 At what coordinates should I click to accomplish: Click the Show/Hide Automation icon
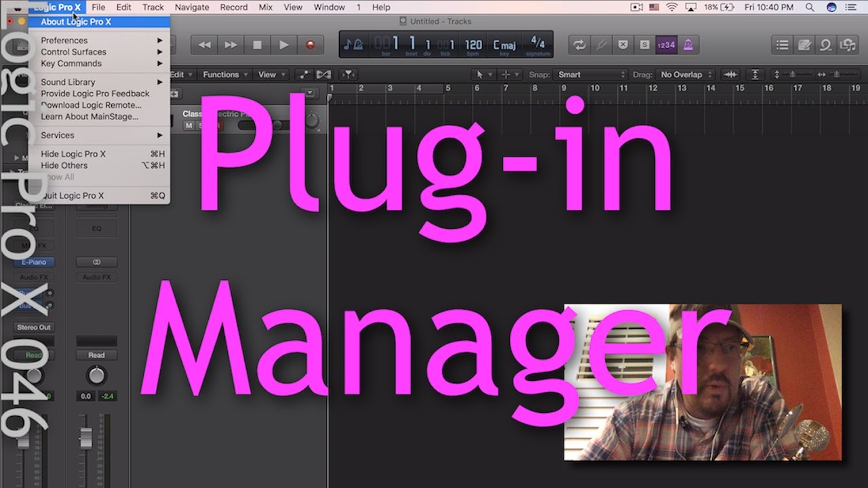303,75
